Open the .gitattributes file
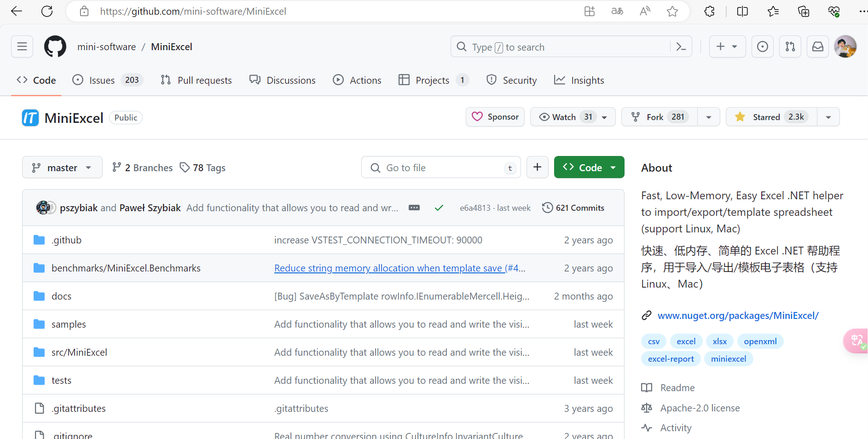 [x=79, y=408]
